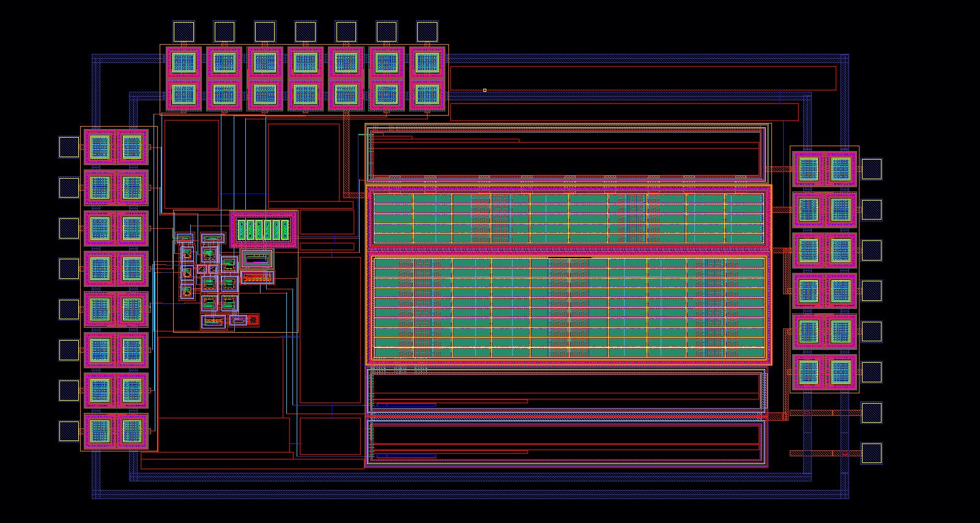Select the top-right I/O cell in the right column
The image size is (980, 523).
point(841,169)
